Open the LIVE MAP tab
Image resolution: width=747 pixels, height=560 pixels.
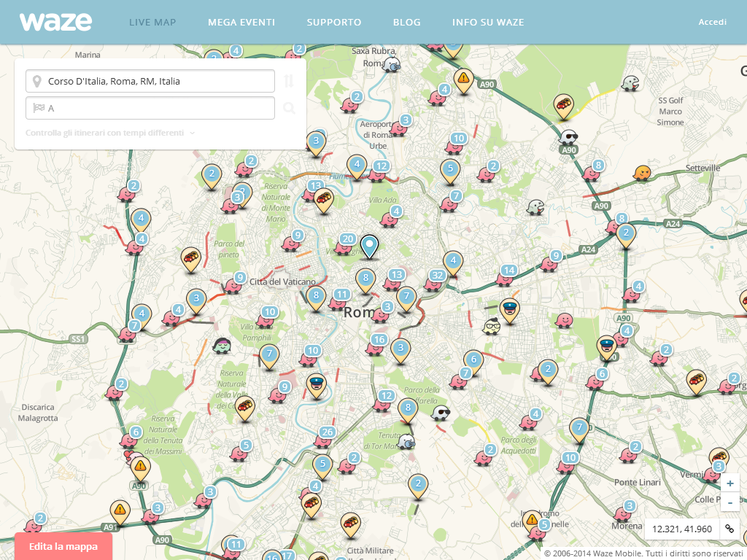coord(152,23)
